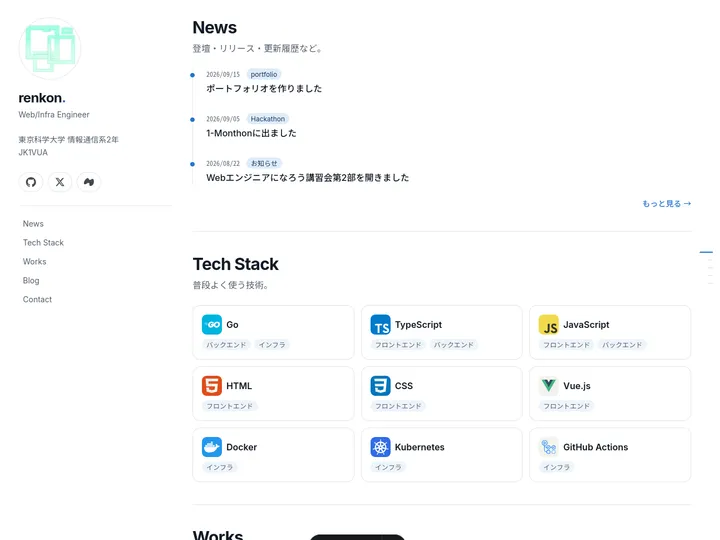Click the highlighted section indicator at right edge
Viewport: 720px width, 540px height.
tap(706, 252)
